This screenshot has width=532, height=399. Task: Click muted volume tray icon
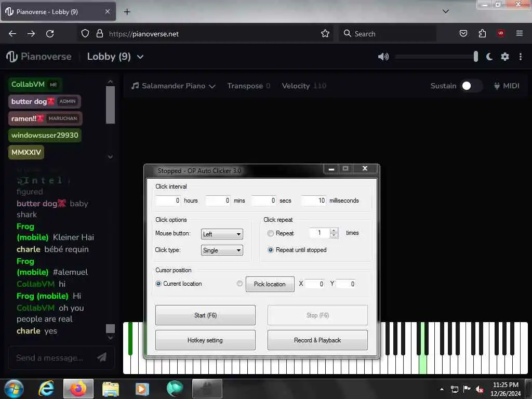[x=480, y=389]
